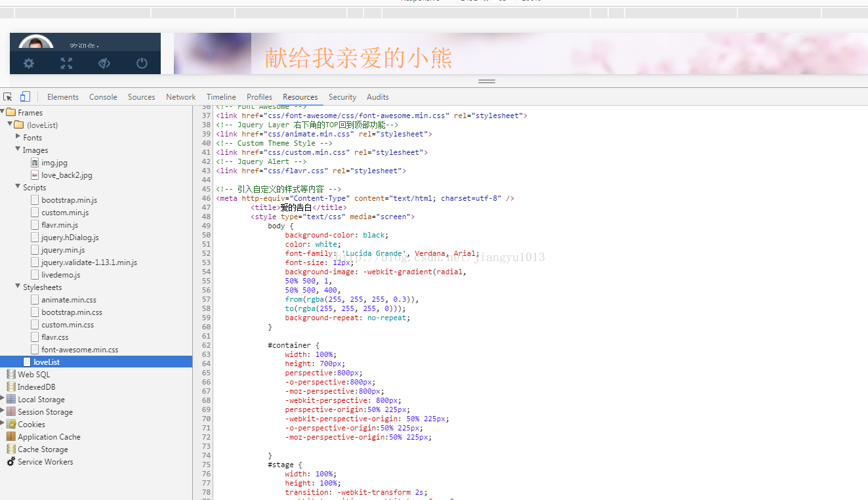The width and height of the screenshot is (868, 500).
Task: Click the #container selector text in code
Action: [x=289, y=345]
